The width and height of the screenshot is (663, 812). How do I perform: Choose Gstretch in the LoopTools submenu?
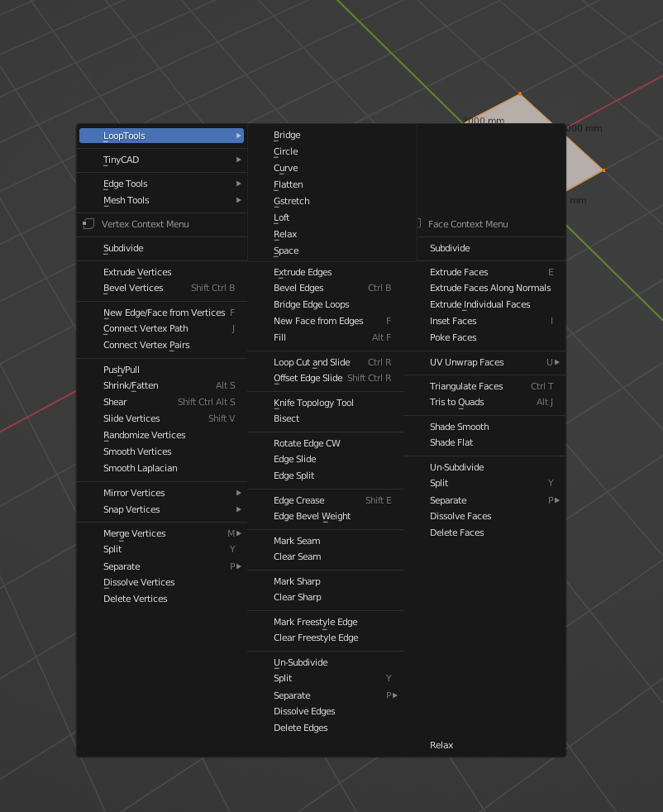pyautogui.click(x=332, y=202)
